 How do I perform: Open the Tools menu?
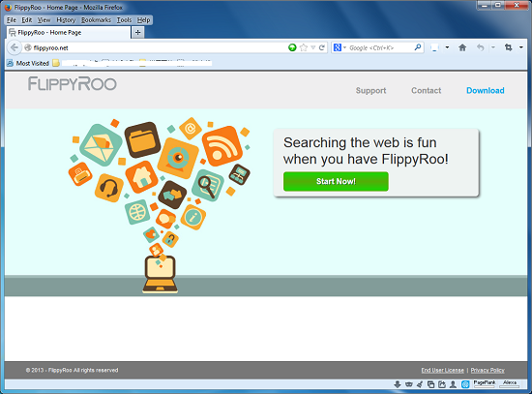pos(124,20)
